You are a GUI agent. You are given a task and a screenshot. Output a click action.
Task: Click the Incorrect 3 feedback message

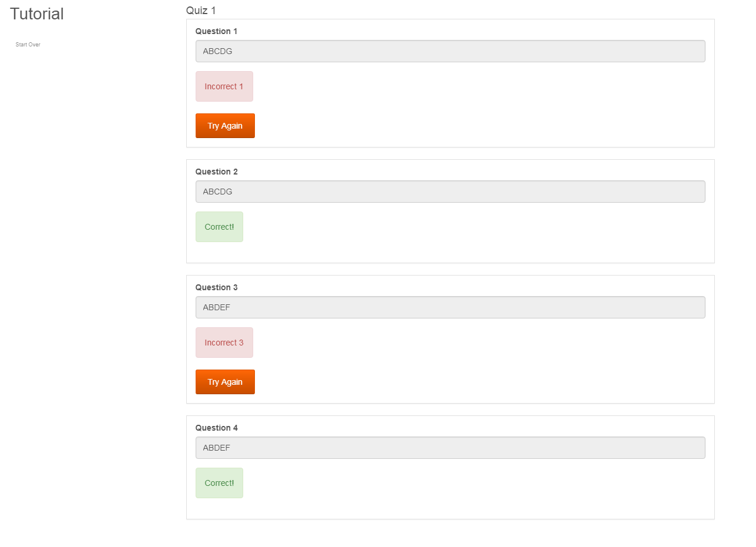coord(224,343)
